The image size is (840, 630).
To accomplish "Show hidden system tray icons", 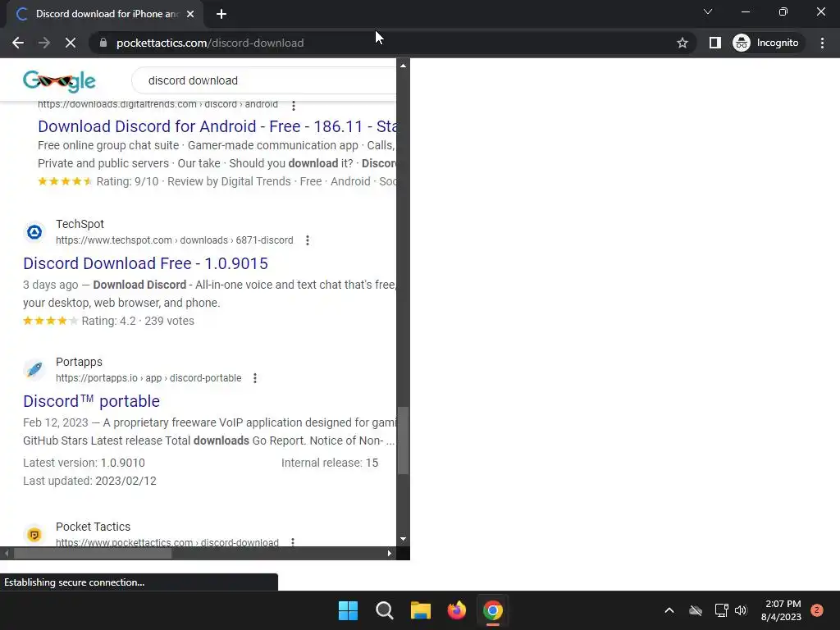I will (669, 610).
